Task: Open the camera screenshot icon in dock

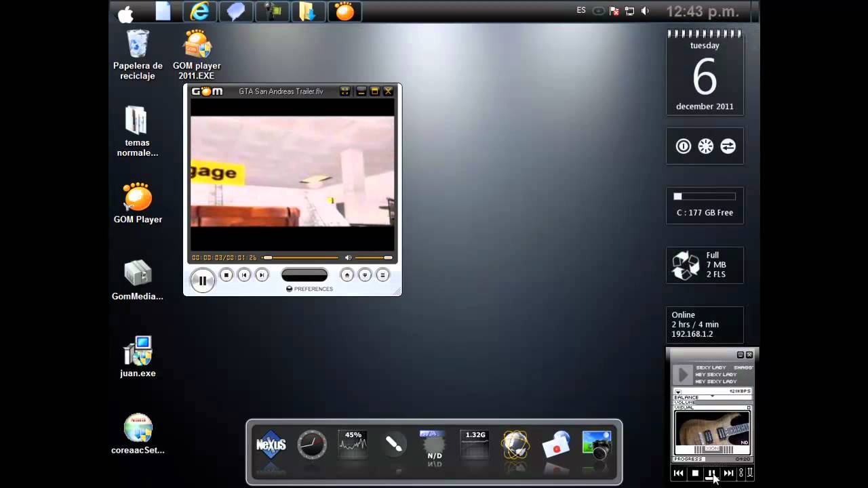Action: pyautogui.click(x=597, y=445)
